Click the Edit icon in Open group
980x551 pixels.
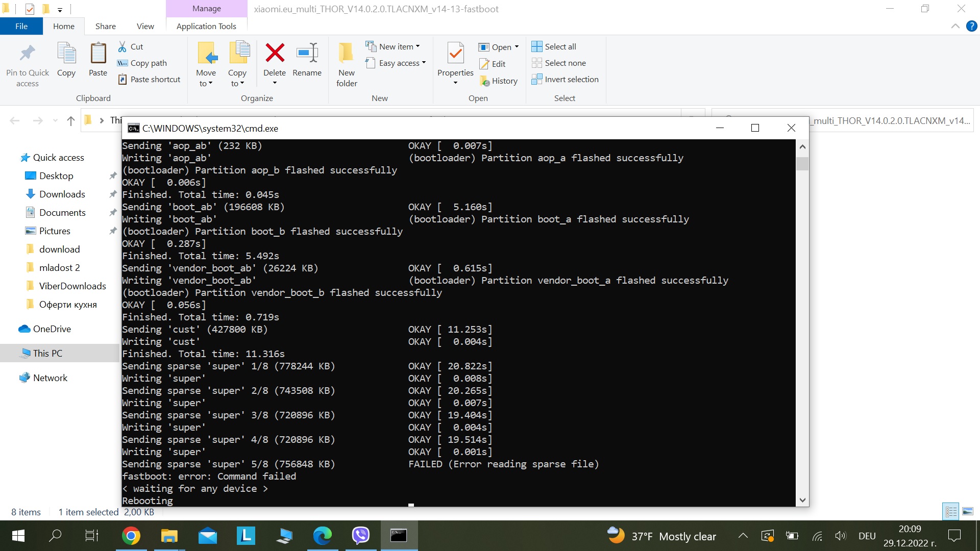click(x=484, y=64)
